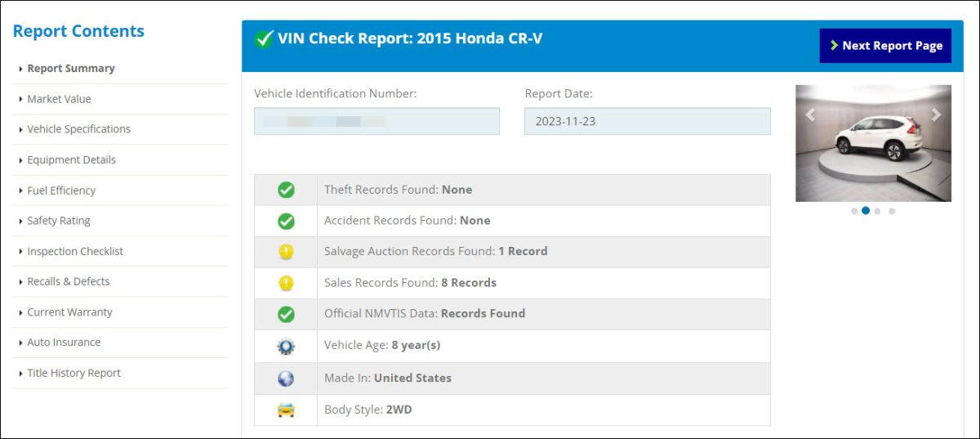Image resolution: width=980 pixels, height=439 pixels.
Task: Open Safety Rating section
Action: click(x=58, y=221)
